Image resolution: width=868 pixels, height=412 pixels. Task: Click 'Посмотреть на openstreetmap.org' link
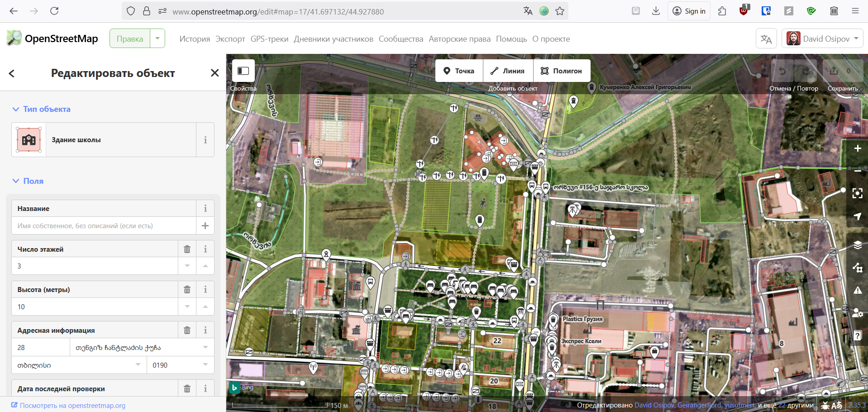pyautogui.click(x=72, y=405)
